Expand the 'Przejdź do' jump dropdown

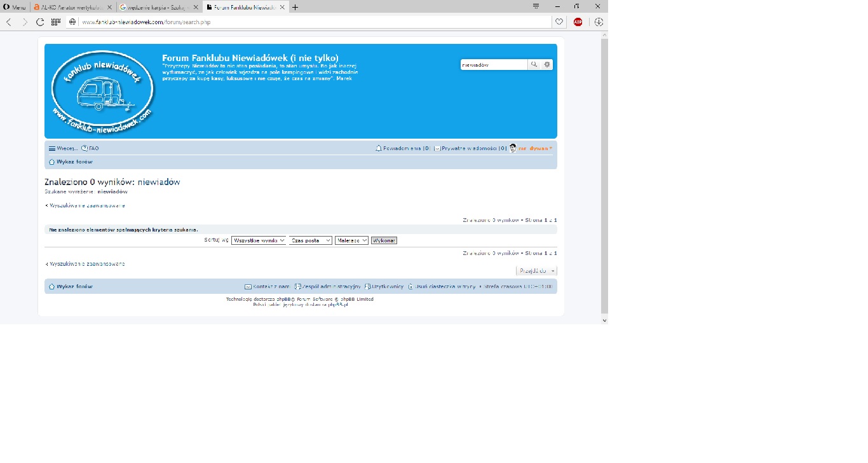[536, 271]
